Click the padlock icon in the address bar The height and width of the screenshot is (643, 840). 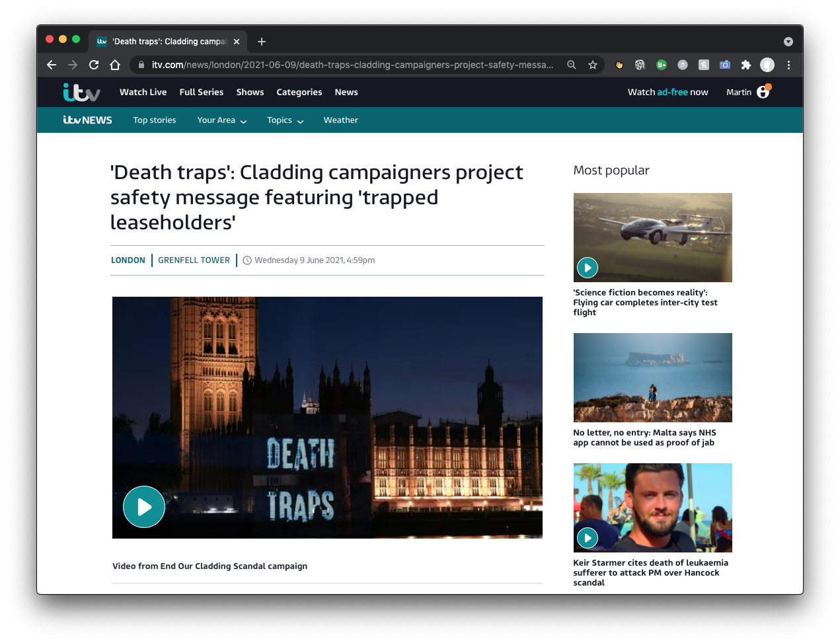tap(141, 65)
